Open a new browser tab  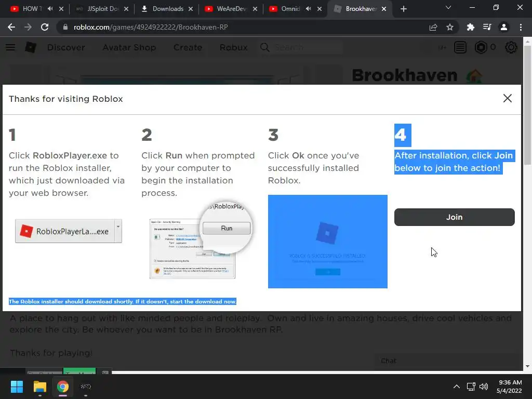coord(403,9)
